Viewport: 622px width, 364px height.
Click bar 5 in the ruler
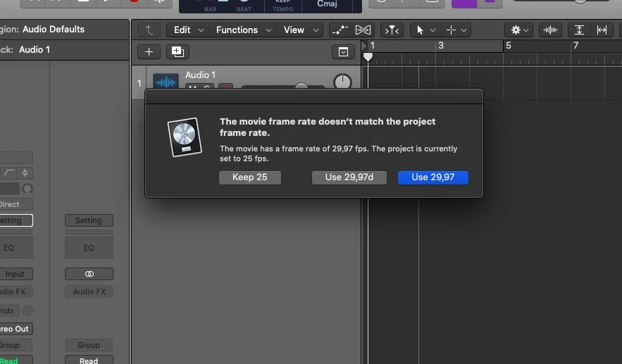pos(509,46)
